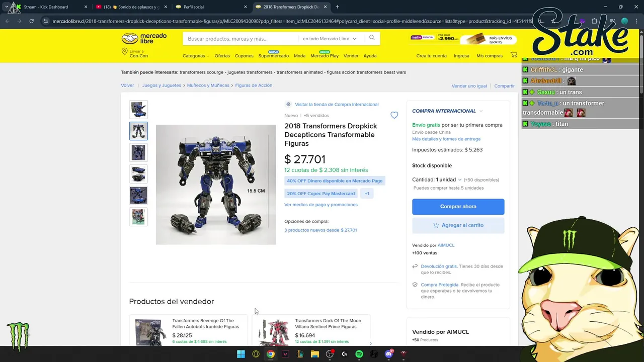Open Logitech G HUB taskbar icon
This screenshot has height=362, width=644.
click(x=344, y=354)
